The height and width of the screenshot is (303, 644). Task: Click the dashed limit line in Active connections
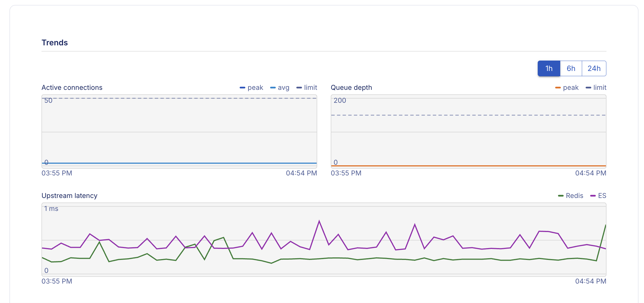(x=179, y=98)
